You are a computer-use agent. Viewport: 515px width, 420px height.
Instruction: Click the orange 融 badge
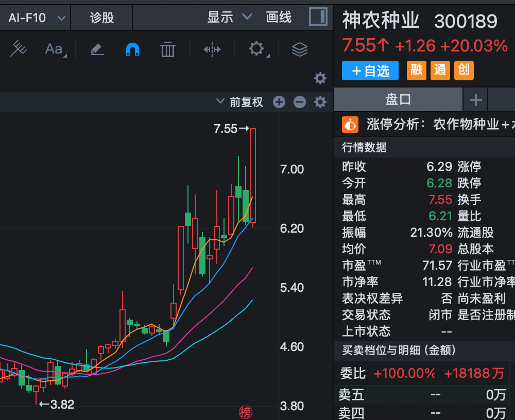click(x=417, y=71)
